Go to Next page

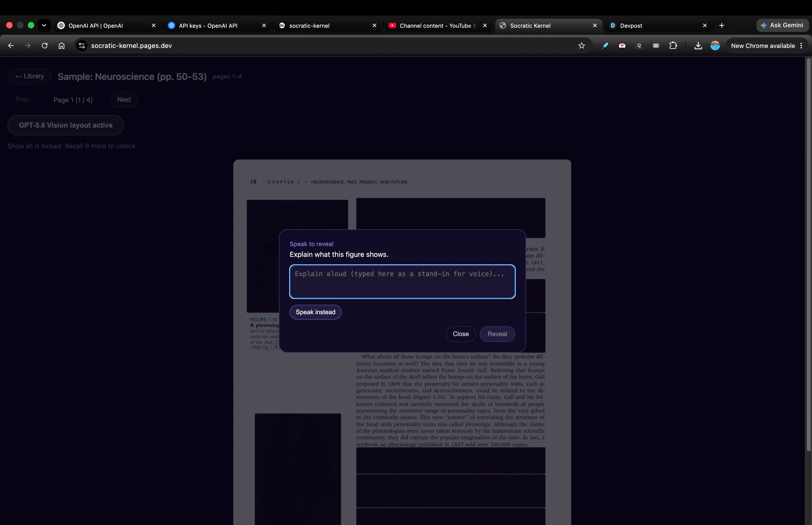click(124, 100)
